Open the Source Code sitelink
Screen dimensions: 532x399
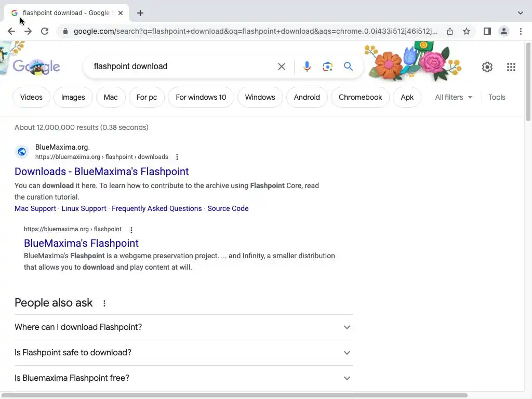click(x=228, y=209)
